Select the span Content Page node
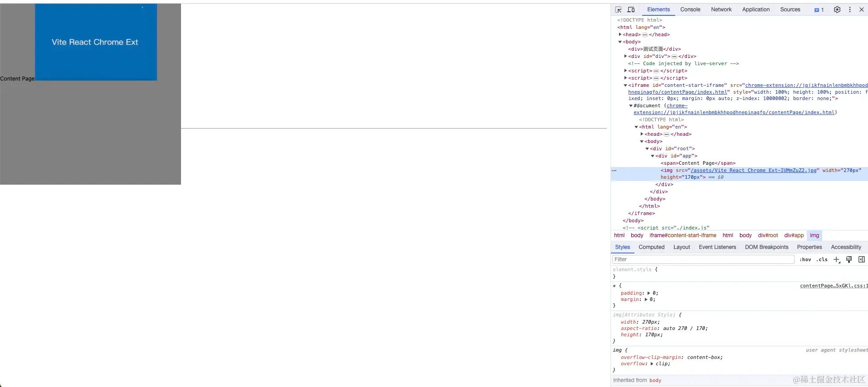Viewport: 868px width, 387px height. (x=698, y=163)
